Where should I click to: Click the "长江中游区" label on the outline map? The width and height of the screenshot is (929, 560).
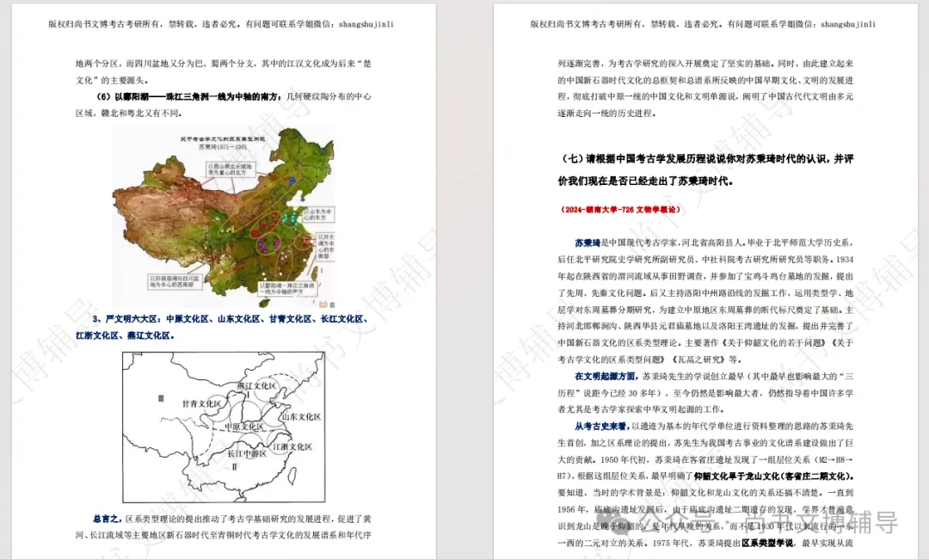(247, 453)
